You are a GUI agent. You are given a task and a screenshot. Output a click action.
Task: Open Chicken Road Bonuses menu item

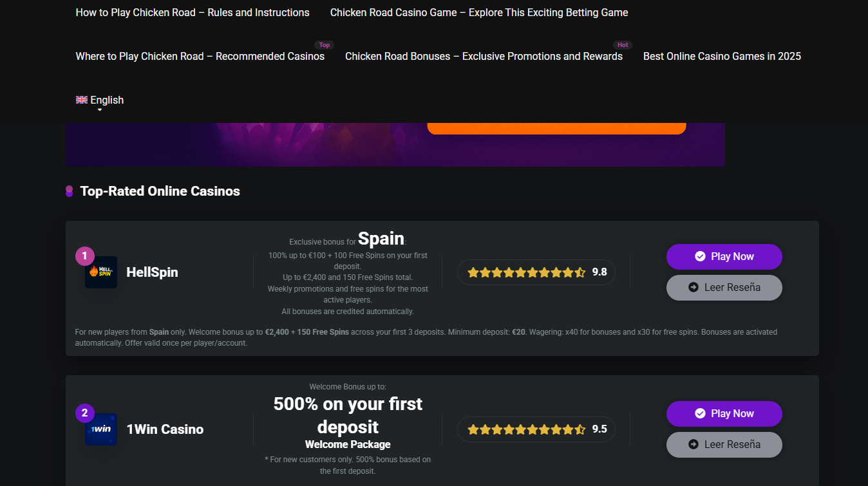pos(484,56)
